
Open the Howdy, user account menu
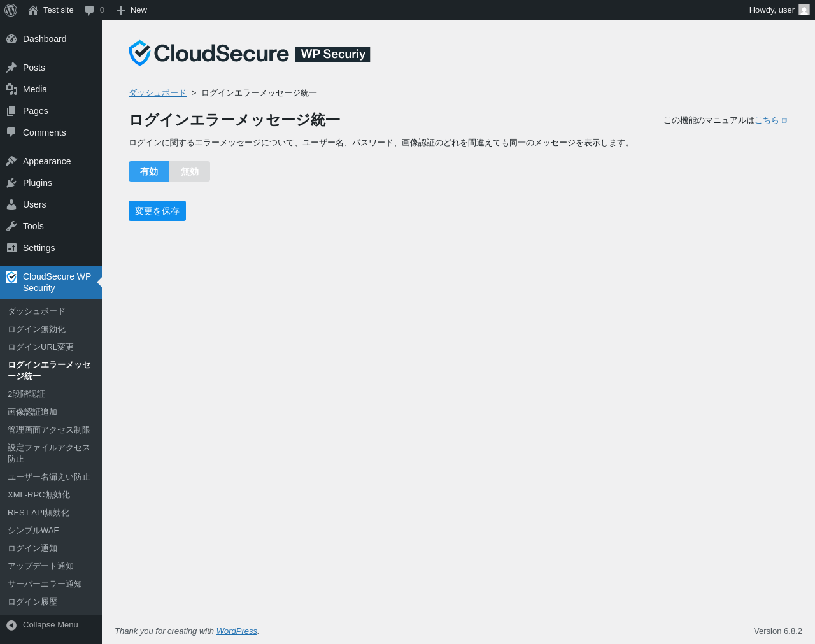[x=779, y=10]
